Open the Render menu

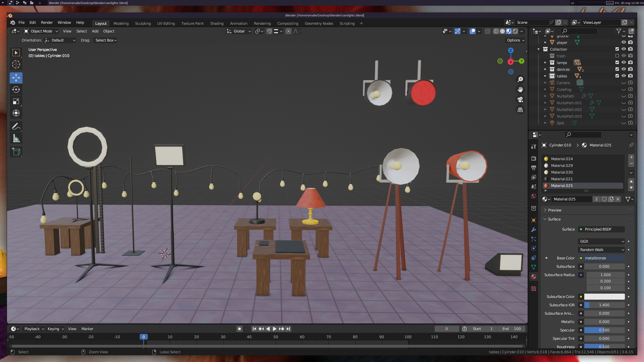(47, 22)
